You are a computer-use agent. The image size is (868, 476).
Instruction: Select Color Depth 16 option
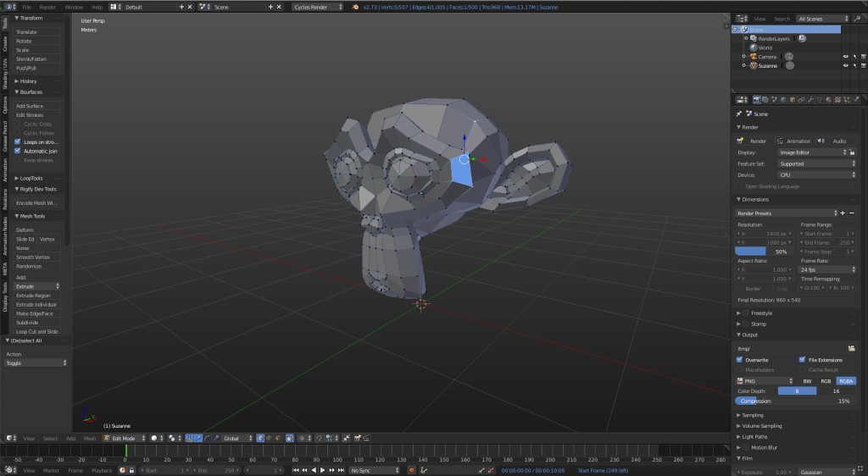click(837, 390)
